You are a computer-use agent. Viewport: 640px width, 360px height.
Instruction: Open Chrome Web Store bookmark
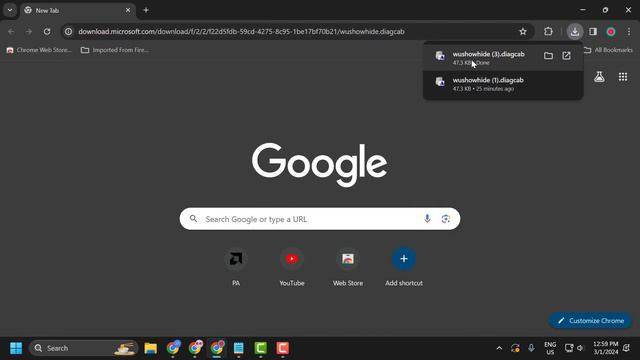tap(39, 50)
